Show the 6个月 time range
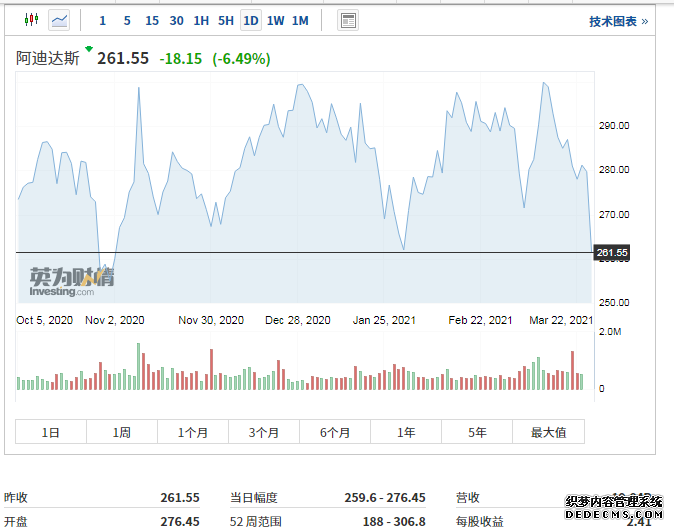 click(335, 432)
